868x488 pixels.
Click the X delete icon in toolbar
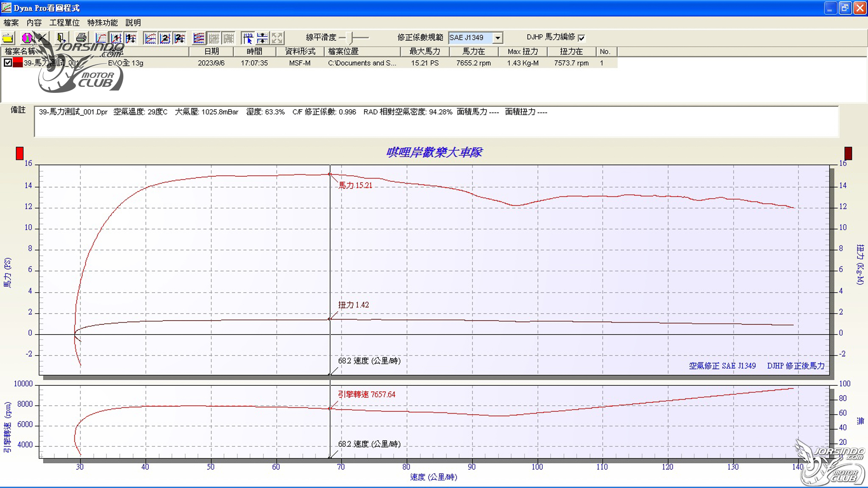42,38
